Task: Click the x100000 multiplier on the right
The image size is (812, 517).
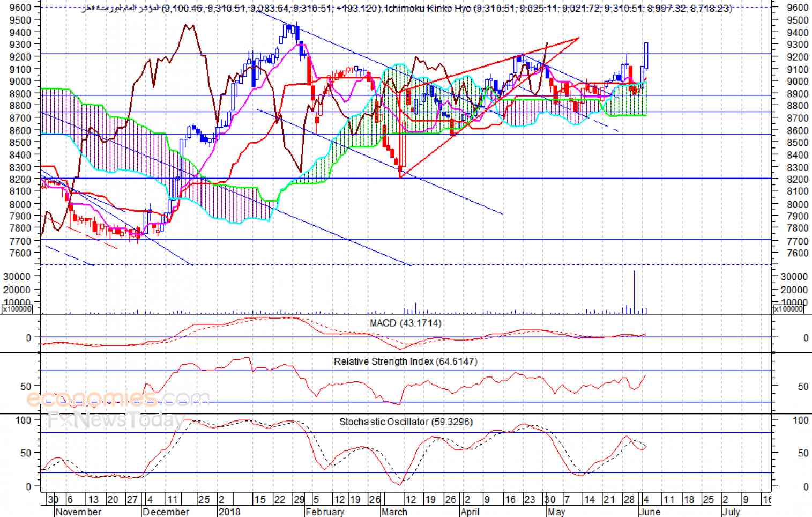Action: (788, 309)
